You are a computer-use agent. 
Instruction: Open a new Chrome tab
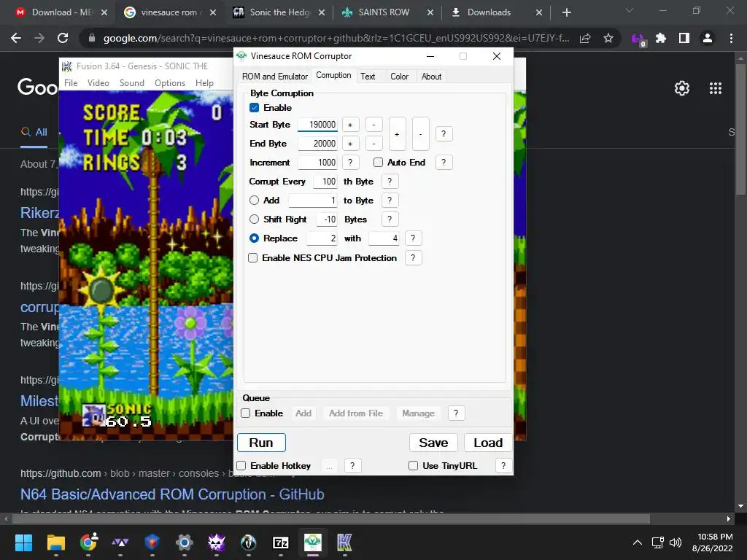click(x=566, y=12)
